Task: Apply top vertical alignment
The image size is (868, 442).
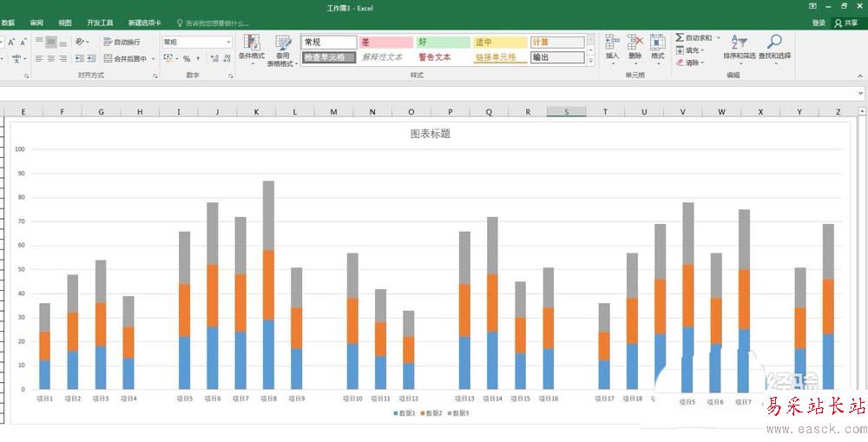Action: coord(39,42)
